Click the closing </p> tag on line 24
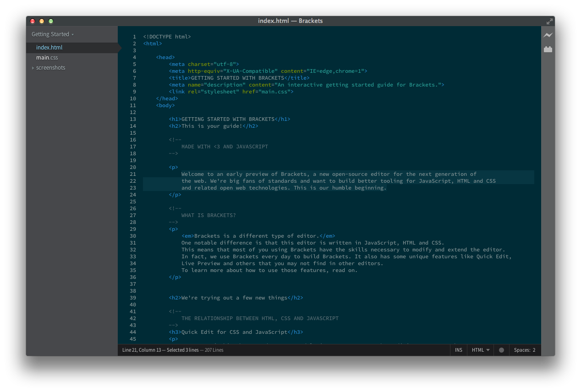This screenshot has height=392, width=581. pyautogui.click(x=175, y=195)
